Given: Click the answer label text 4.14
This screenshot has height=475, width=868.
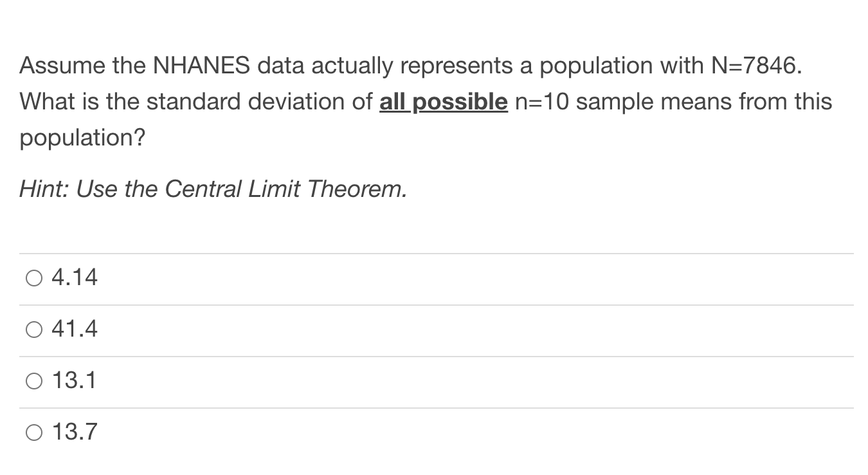Looking at the screenshot, I should [74, 277].
